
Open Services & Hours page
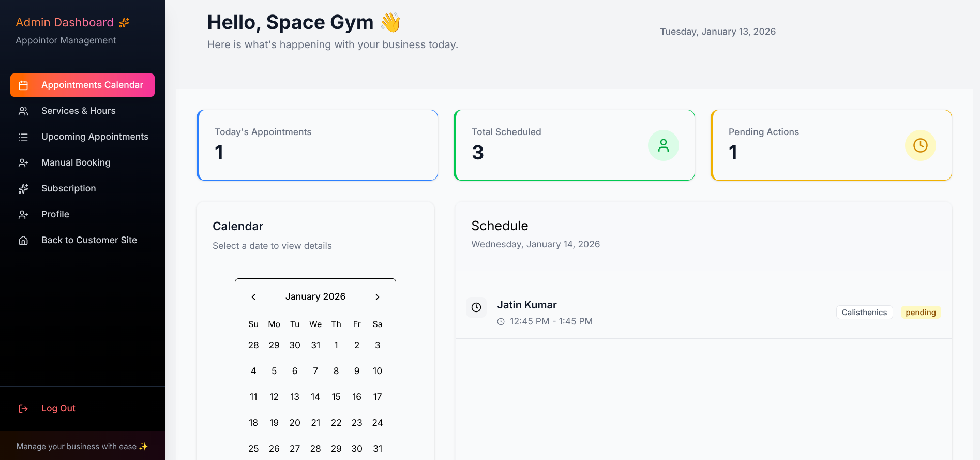point(82,111)
